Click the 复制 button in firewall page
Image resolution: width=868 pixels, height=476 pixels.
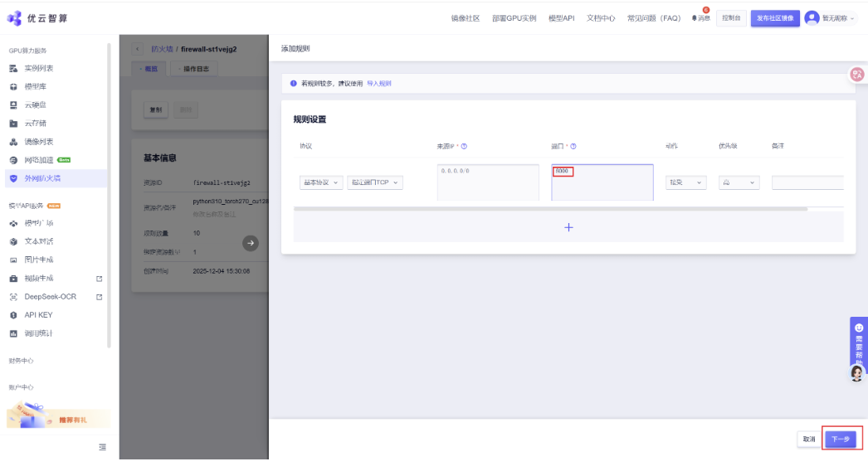point(156,109)
